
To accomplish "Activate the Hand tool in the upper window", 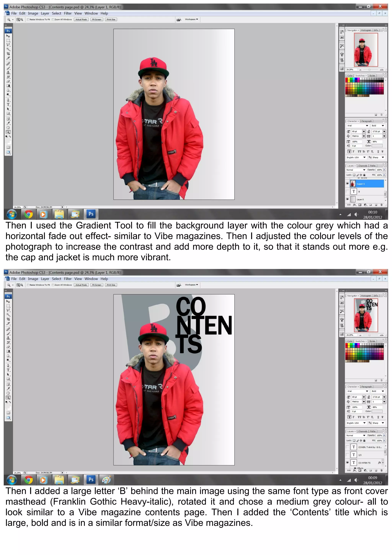I will [8, 128].
